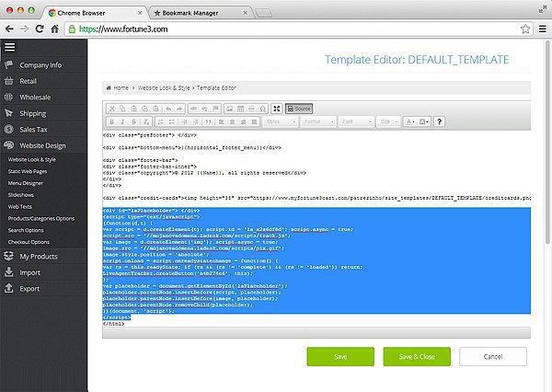Click the browser home icon
This screenshot has width=552, height=392.
pyautogui.click(x=56, y=29)
